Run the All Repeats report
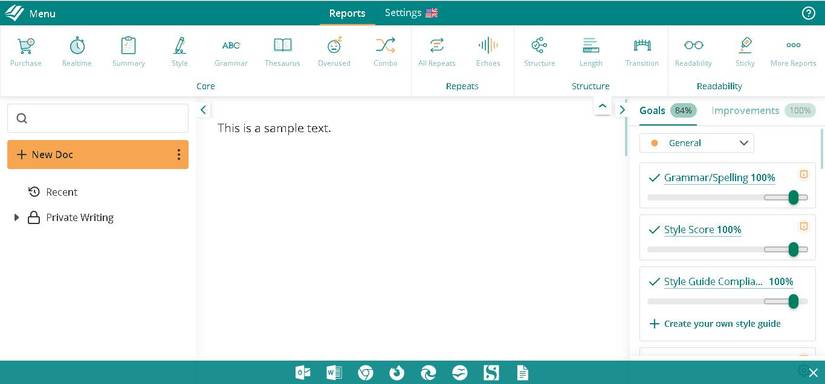825x384 pixels. (437, 52)
